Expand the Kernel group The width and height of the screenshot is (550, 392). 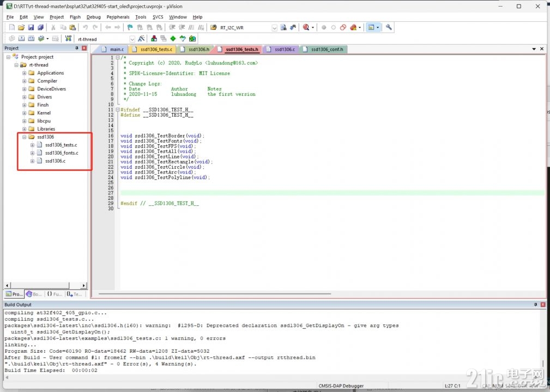point(24,113)
